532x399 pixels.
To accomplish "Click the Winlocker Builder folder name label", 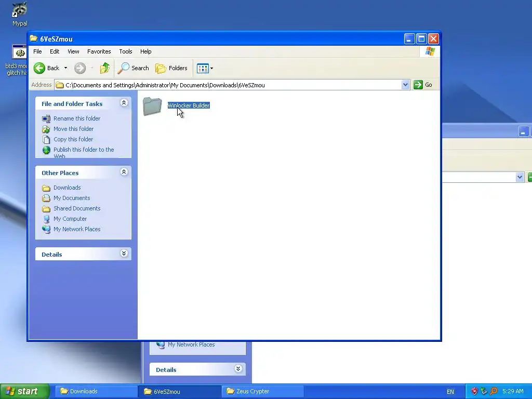I will tap(189, 105).
